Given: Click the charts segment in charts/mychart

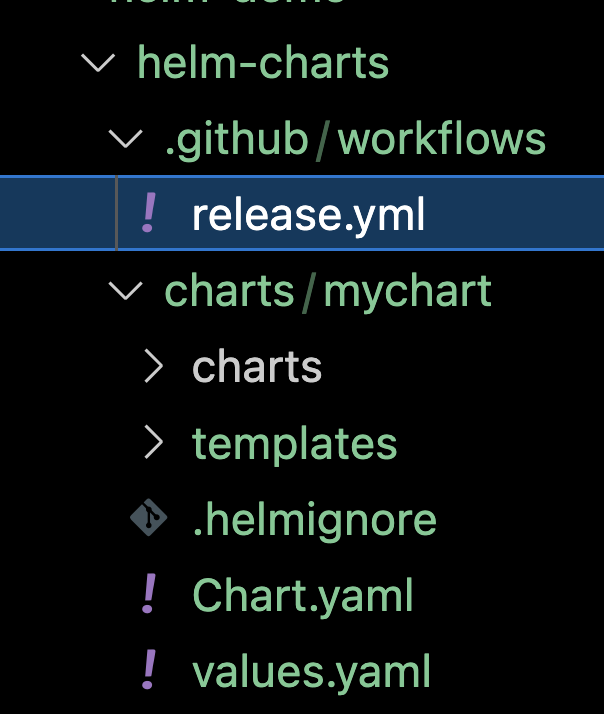Looking at the screenshot, I should pyautogui.click(x=229, y=292).
